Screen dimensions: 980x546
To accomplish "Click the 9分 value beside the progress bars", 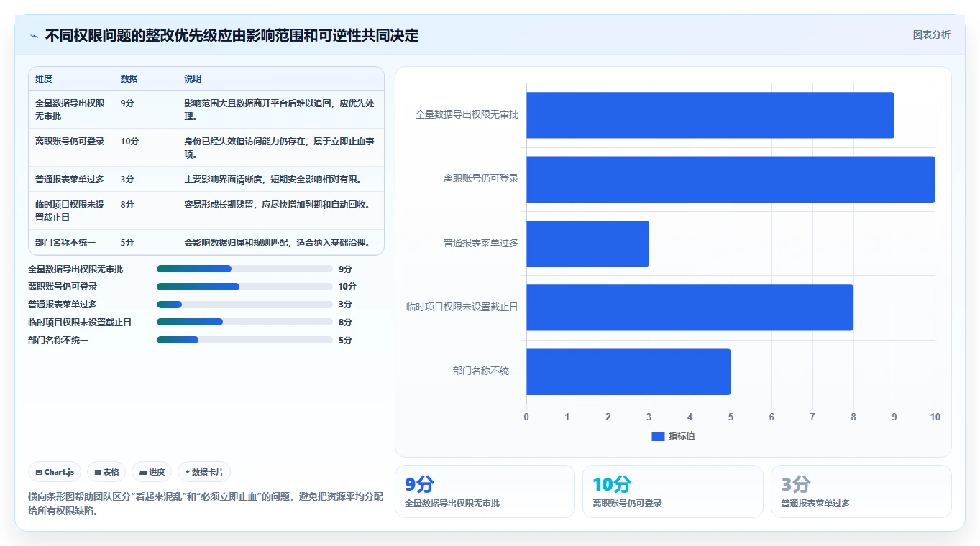I will tap(345, 269).
